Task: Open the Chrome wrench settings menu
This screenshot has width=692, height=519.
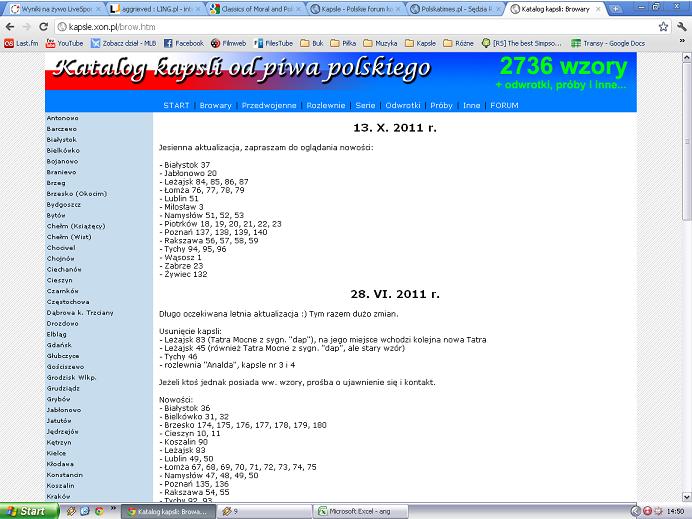Action: click(679, 26)
